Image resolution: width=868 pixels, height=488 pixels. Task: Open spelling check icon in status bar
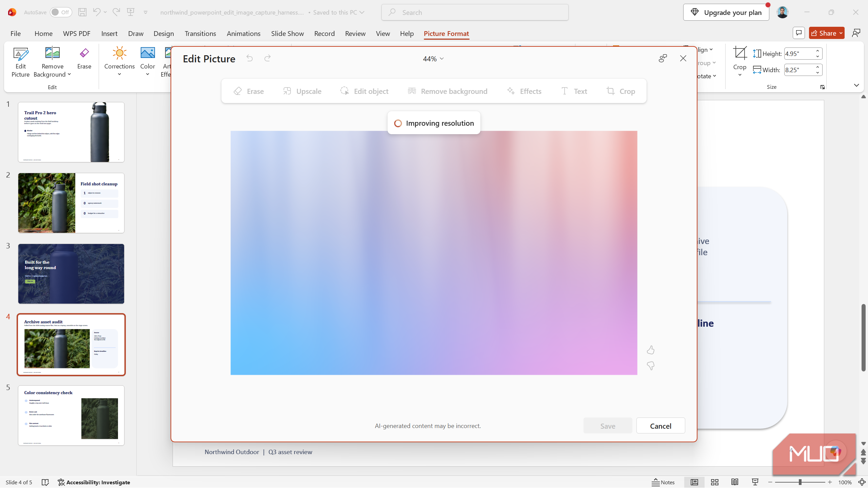(45, 482)
